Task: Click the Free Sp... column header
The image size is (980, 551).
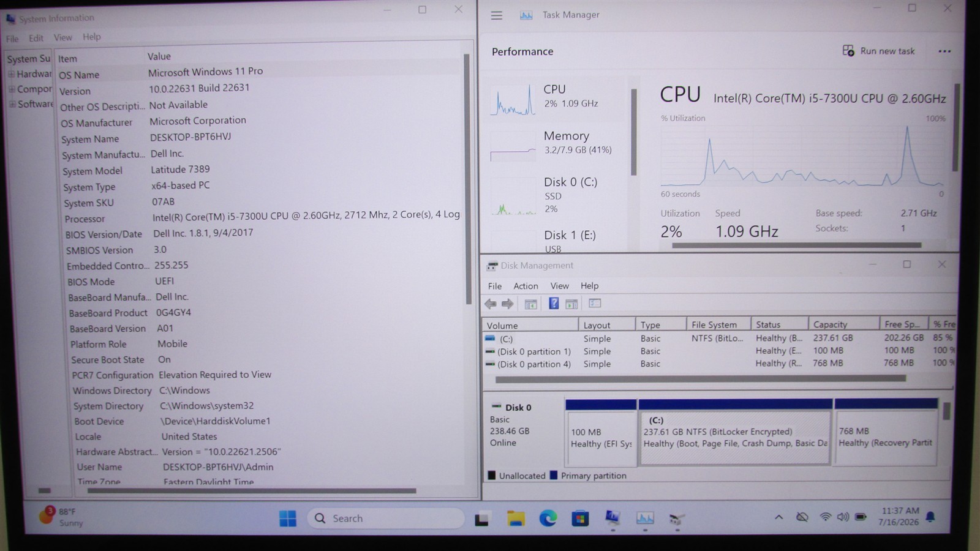Action: tap(903, 324)
